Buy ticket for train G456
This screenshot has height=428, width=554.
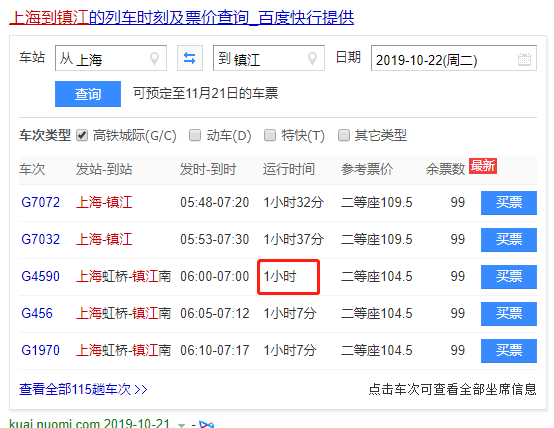509,314
